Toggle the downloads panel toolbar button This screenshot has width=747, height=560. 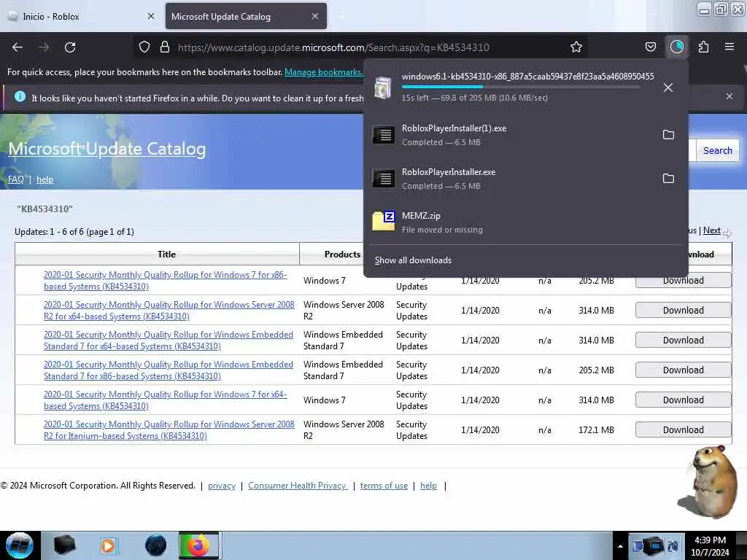point(677,47)
